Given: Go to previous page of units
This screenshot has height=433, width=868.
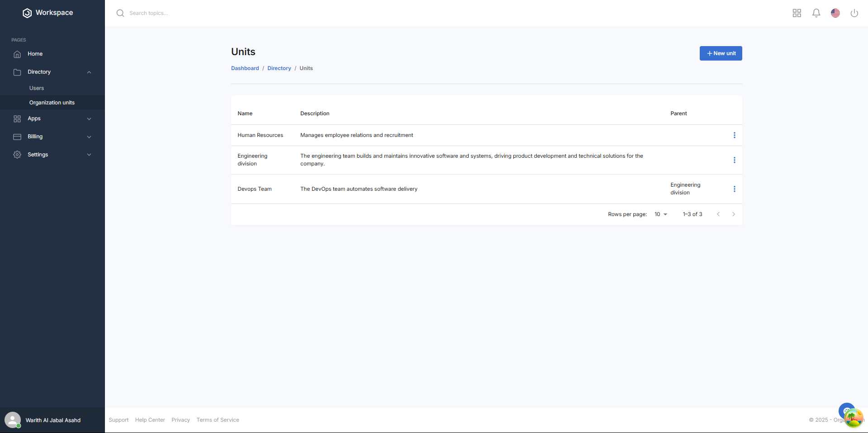Looking at the screenshot, I should [718, 214].
